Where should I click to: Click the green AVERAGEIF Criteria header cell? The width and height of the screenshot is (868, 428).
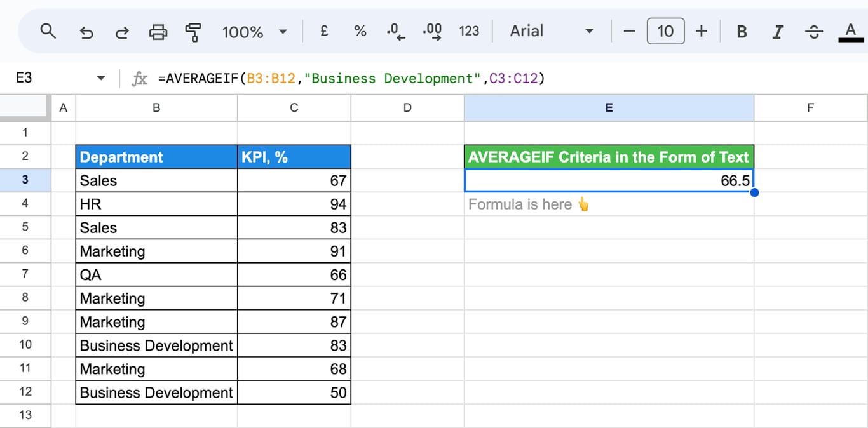(609, 157)
